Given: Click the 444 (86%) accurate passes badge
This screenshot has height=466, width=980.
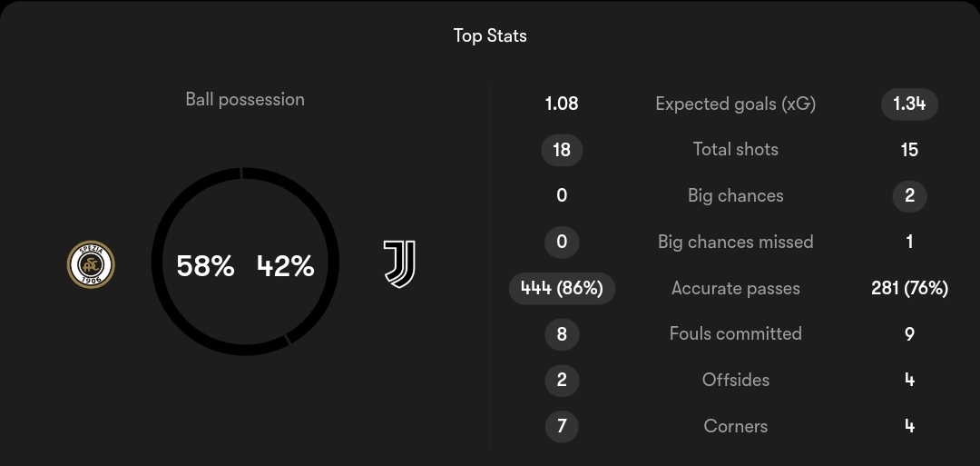Looking at the screenshot, I should pyautogui.click(x=562, y=288).
